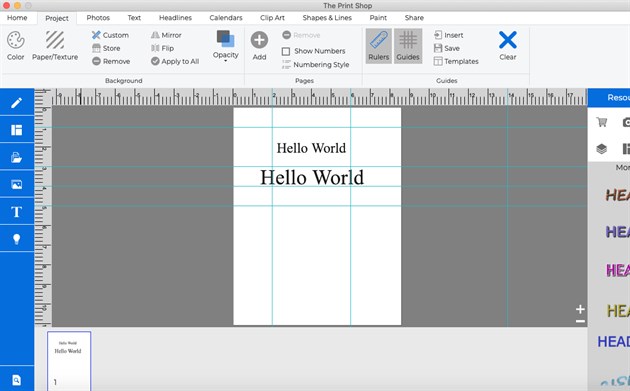Insert a new guide
Screen dimensions: 630x391
448,35
